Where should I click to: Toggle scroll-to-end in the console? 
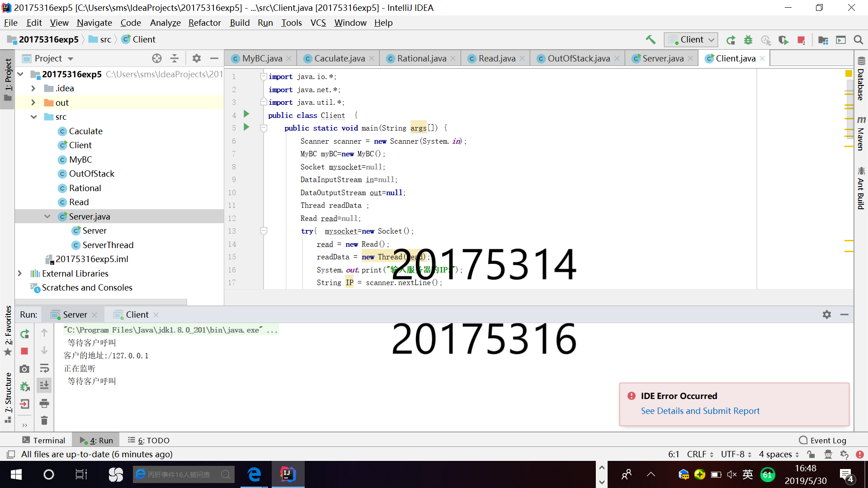(44, 385)
